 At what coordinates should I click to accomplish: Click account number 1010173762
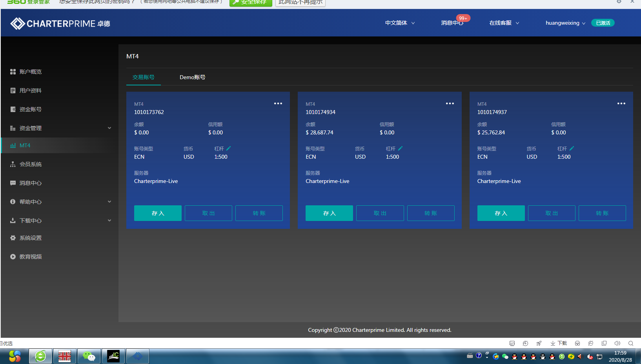pyautogui.click(x=149, y=112)
